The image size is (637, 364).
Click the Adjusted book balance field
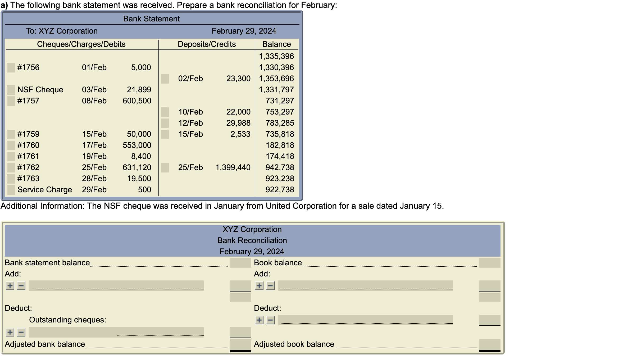[490, 344]
